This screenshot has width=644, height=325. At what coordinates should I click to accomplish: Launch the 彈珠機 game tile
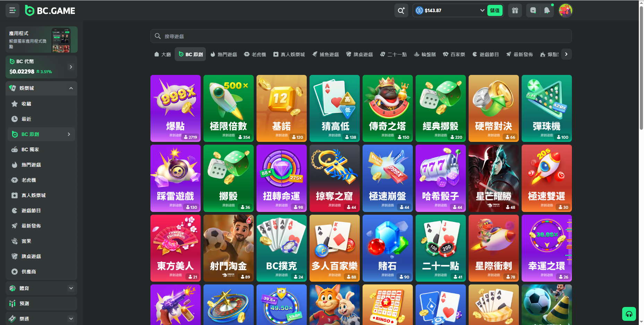click(x=547, y=108)
